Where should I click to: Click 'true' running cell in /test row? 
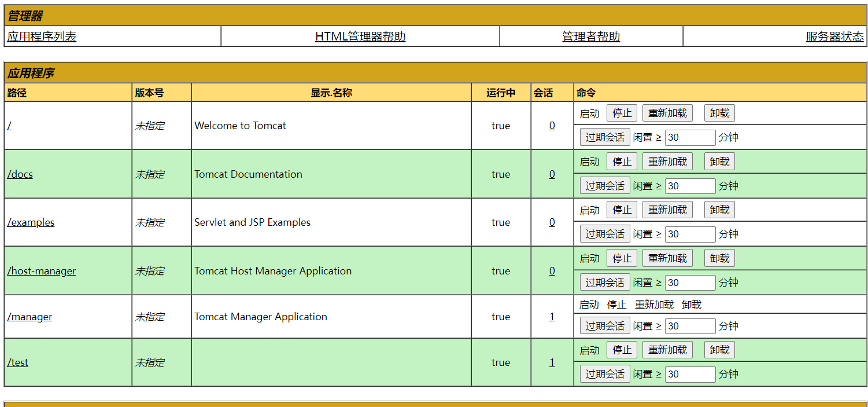501,362
